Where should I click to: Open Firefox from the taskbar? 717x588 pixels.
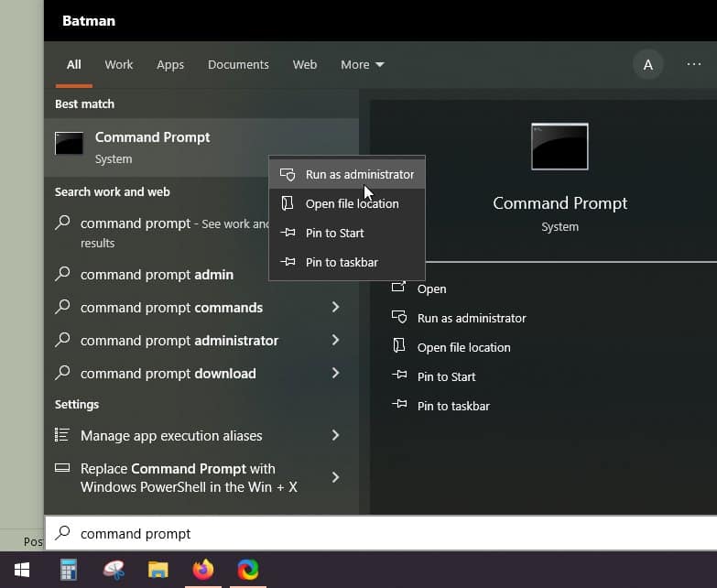pyautogui.click(x=203, y=570)
